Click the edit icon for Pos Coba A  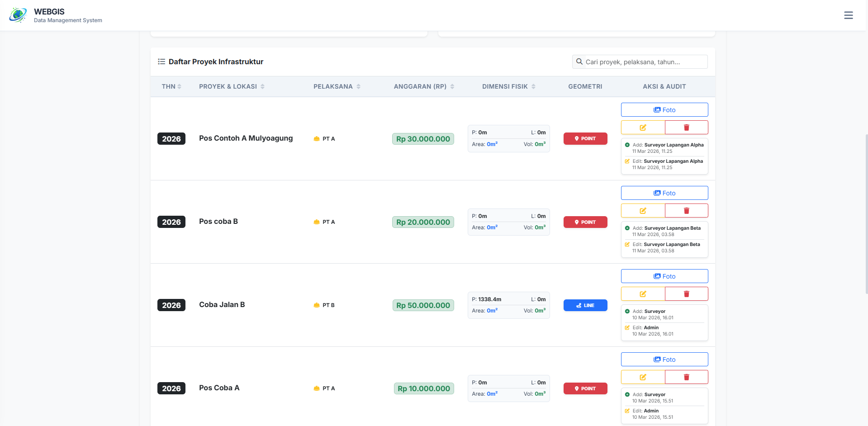[643, 377]
